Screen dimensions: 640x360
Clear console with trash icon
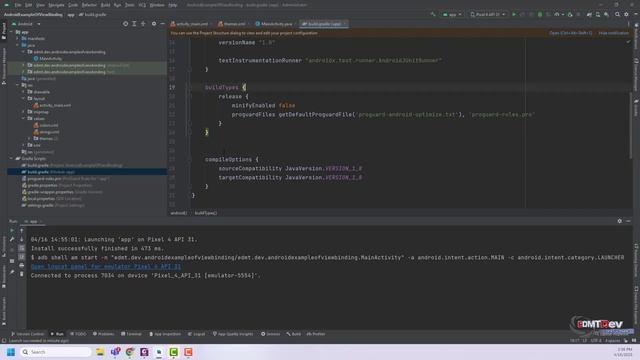coord(22,274)
